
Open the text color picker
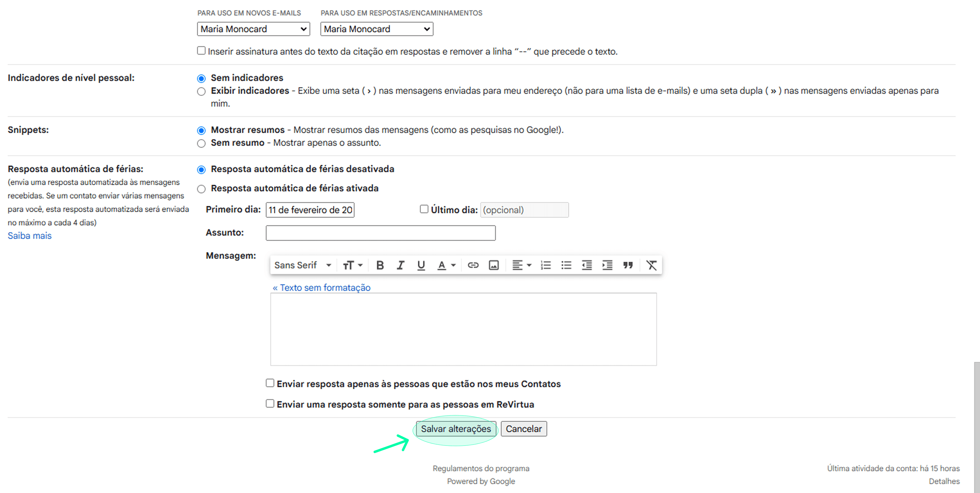[446, 265]
